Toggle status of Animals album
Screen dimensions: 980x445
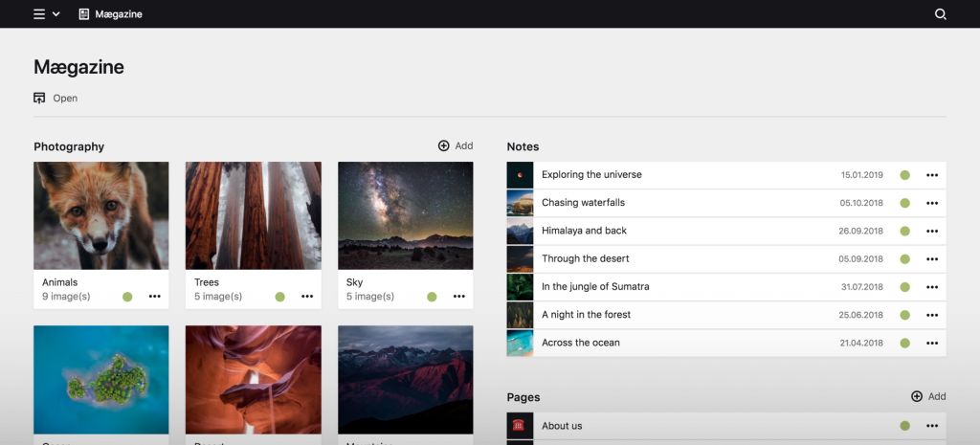(x=127, y=297)
